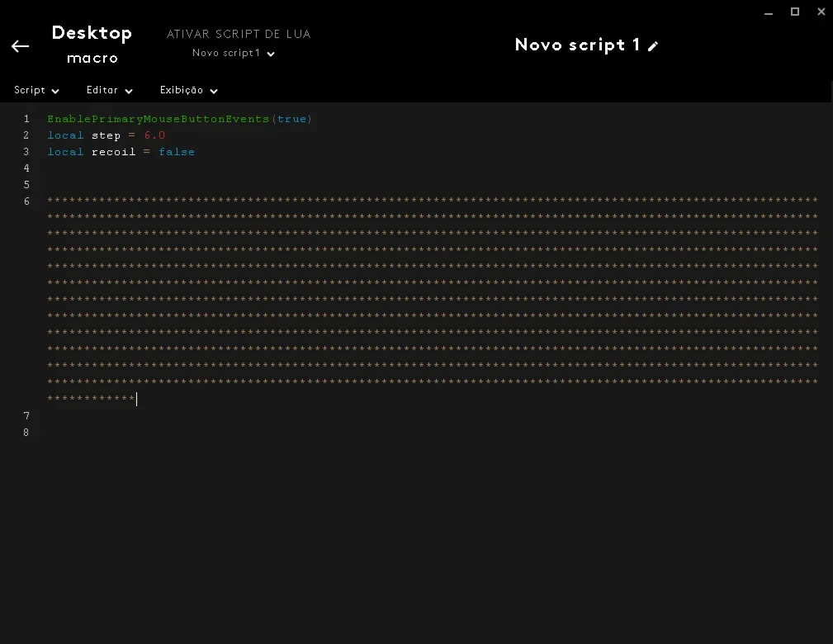Viewport: 833px width, 644px height.
Task: Place cursor on EnablePrimaryMouseButtonEvents line
Action: click(x=180, y=119)
